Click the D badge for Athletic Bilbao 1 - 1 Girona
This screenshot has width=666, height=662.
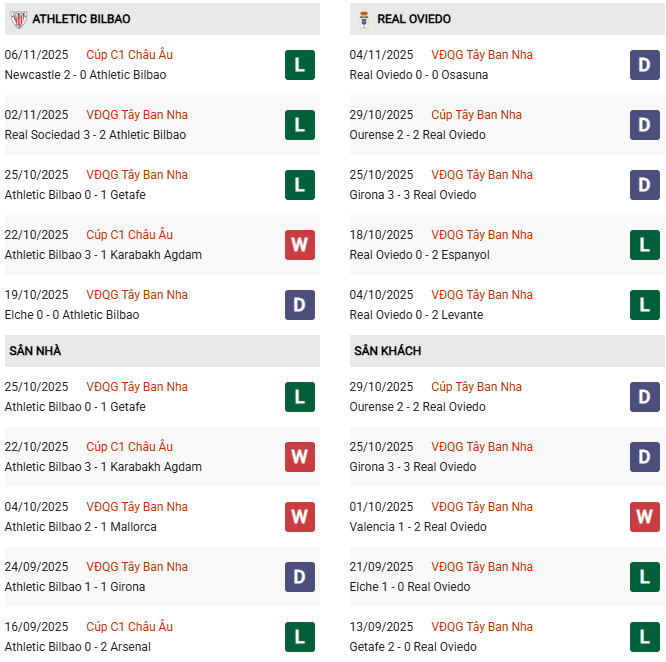[299, 577]
